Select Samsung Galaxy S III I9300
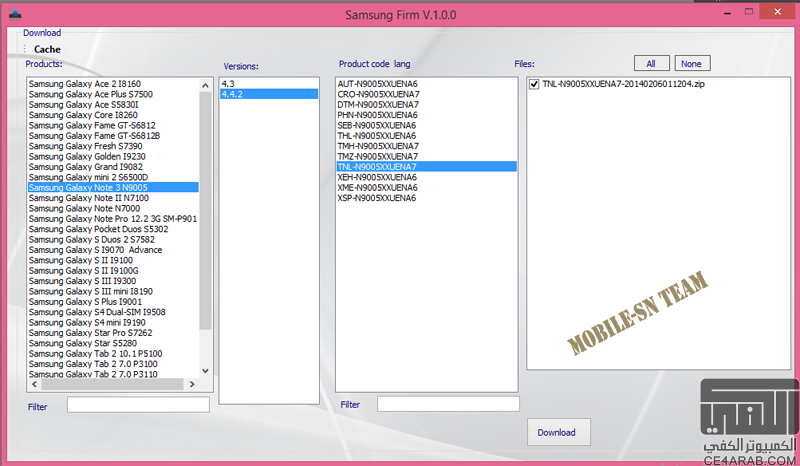This screenshot has height=466, width=800. point(113,281)
